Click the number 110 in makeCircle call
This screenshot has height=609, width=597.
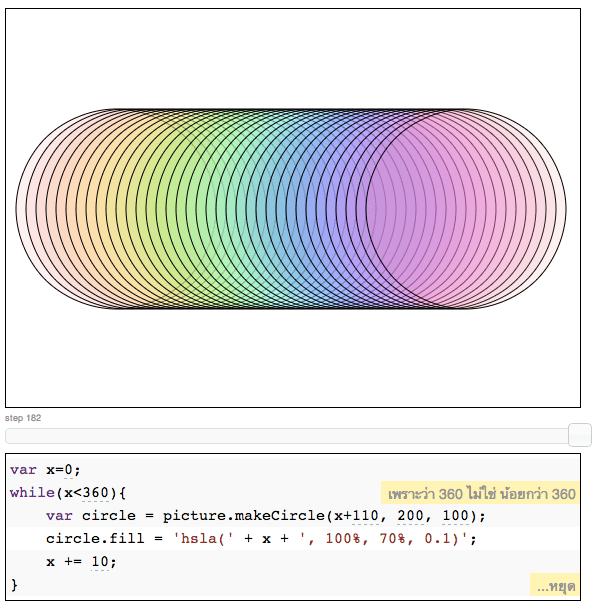coord(365,516)
